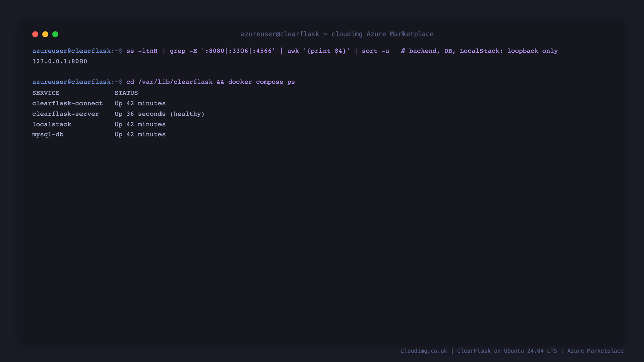Click the second 'azureuser@clearflask' prompt

coord(71,82)
